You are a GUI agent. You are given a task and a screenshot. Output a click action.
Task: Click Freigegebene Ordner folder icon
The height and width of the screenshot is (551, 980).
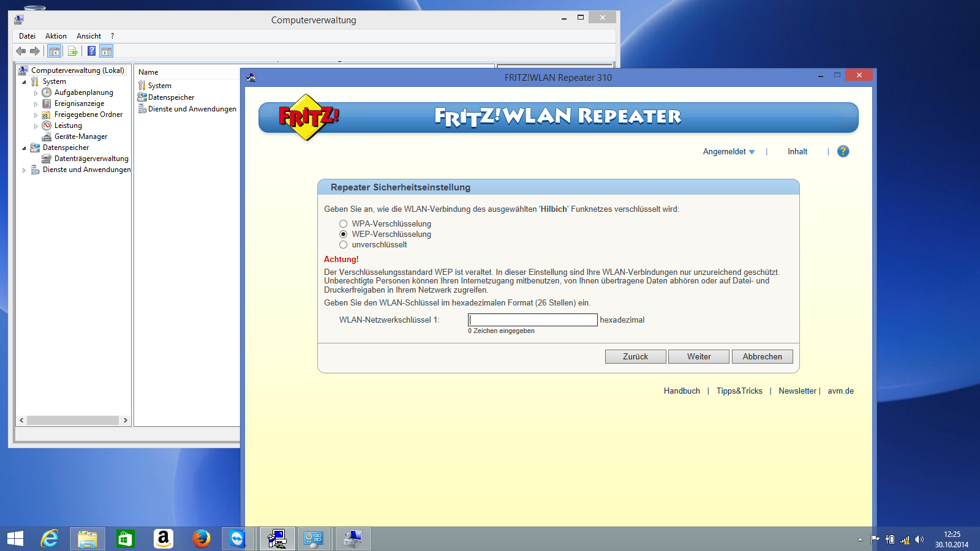coord(47,114)
